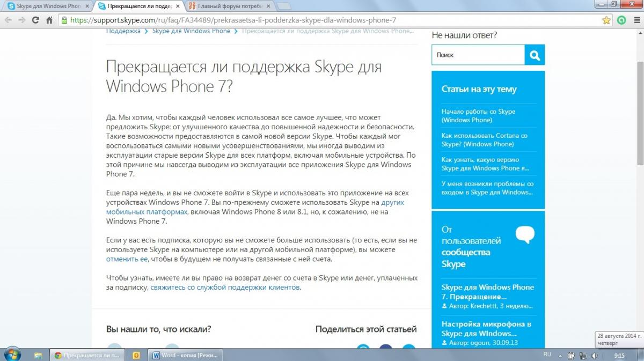This screenshot has height=361, width=644.
Task: Bookmark page with star icon
Action: click(606, 20)
